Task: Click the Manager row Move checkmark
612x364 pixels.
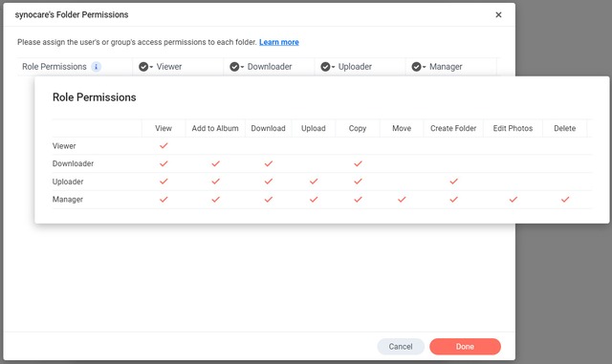Action: (402, 200)
